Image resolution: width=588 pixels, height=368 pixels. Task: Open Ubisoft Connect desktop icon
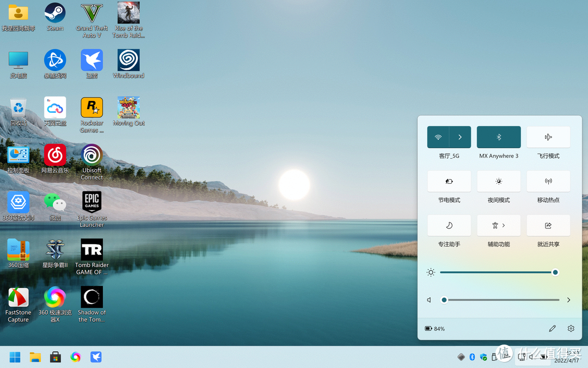click(x=91, y=155)
